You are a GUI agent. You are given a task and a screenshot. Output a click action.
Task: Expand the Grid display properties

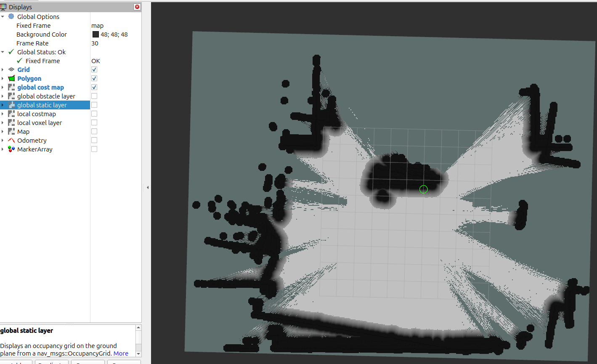[x=3, y=69]
